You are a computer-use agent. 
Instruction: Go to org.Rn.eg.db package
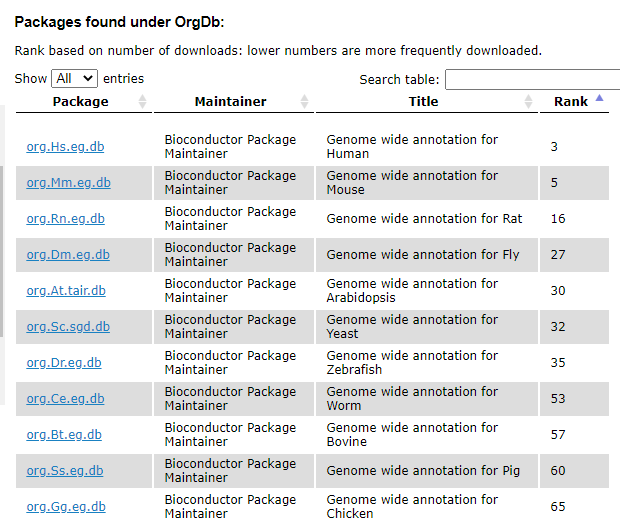coord(65,219)
